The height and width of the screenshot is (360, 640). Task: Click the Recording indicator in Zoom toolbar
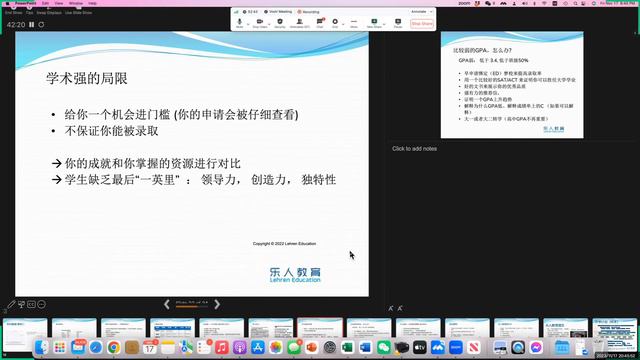coord(308,12)
